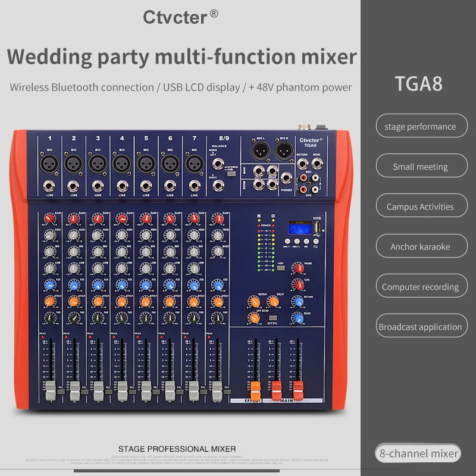Click the USB port on the mixer
Image resolution: width=476 pixels, height=476 pixels.
317,227
